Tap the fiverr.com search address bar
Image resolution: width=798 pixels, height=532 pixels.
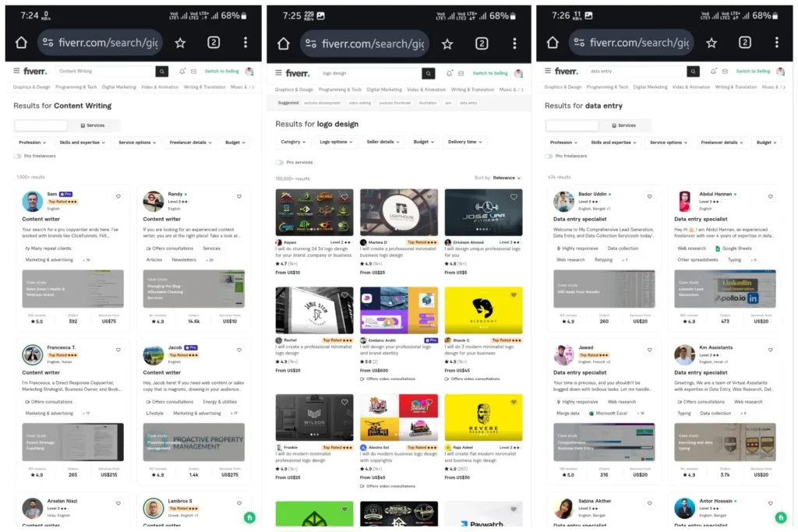click(x=99, y=42)
